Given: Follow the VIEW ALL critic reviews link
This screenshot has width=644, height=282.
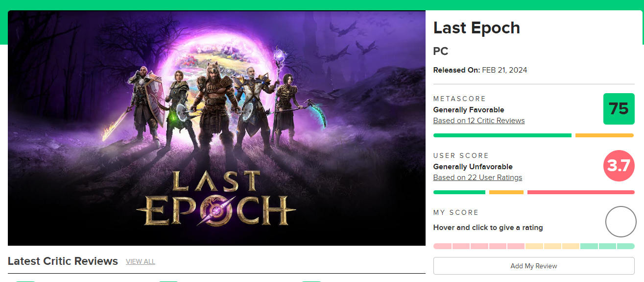Looking at the screenshot, I should pyautogui.click(x=140, y=261).
